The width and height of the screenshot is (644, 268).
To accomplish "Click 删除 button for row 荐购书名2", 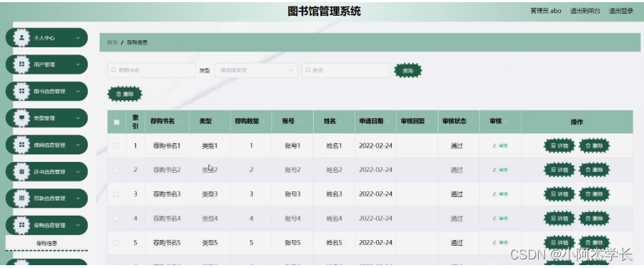I will click(x=594, y=170).
